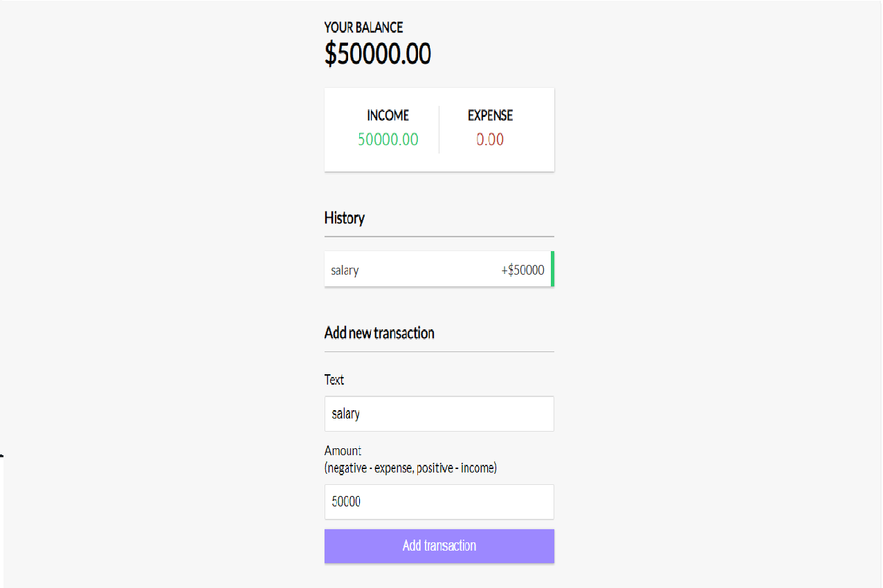
Task: Click the YOUR BALANCE label
Action: (363, 28)
